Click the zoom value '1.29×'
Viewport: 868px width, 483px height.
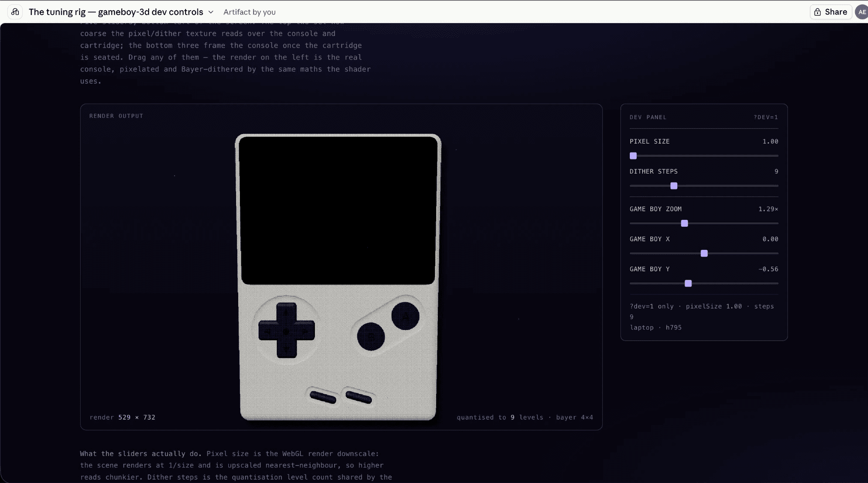click(x=769, y=209)
